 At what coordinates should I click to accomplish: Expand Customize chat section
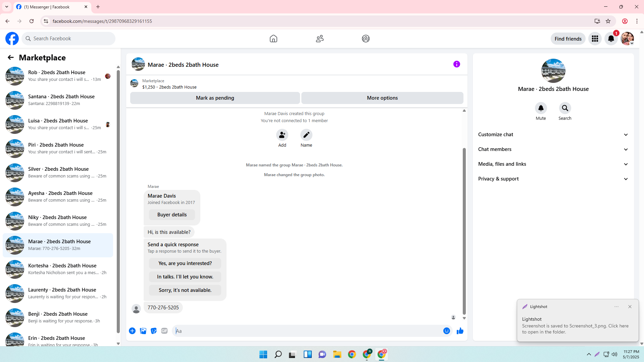coord(553,135)
